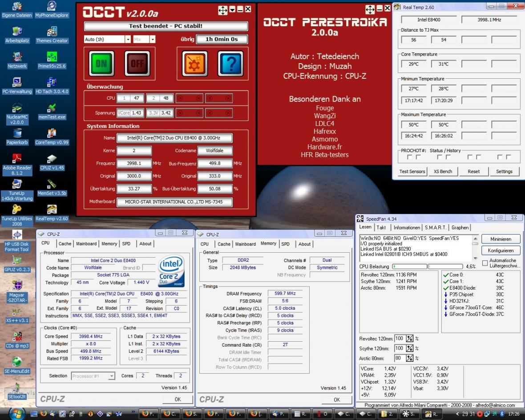Switch to Mainboard tab in left CPU-Z
525x420 pixels.
(86, 244)
